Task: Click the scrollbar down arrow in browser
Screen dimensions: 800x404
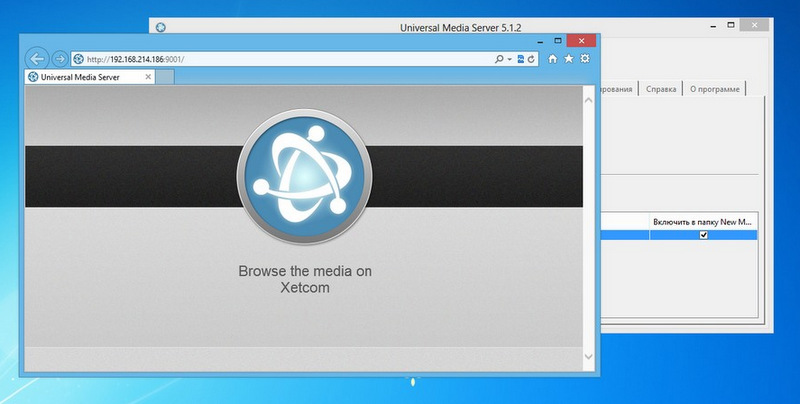Action: (x=588, y=357)
